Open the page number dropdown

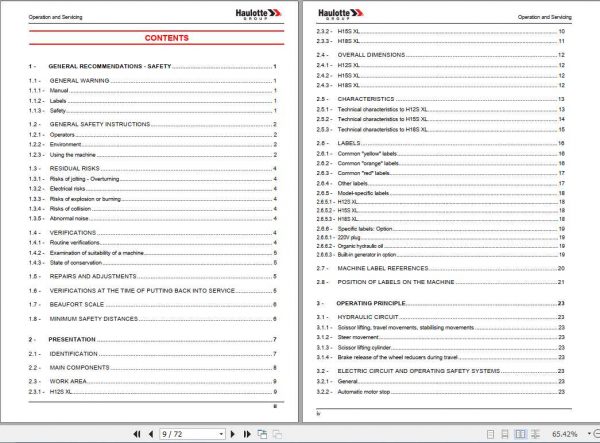click(x=221, y=434)
